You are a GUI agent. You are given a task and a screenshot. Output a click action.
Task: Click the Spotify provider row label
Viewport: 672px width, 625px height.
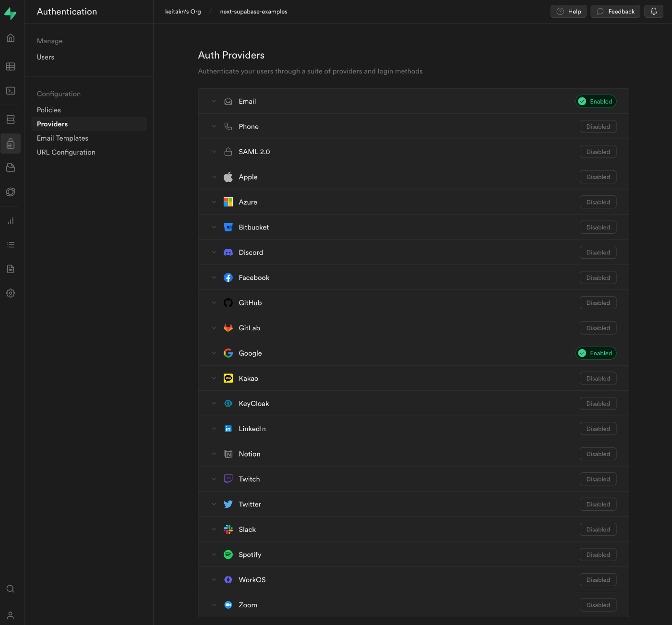tap(250, 555)
